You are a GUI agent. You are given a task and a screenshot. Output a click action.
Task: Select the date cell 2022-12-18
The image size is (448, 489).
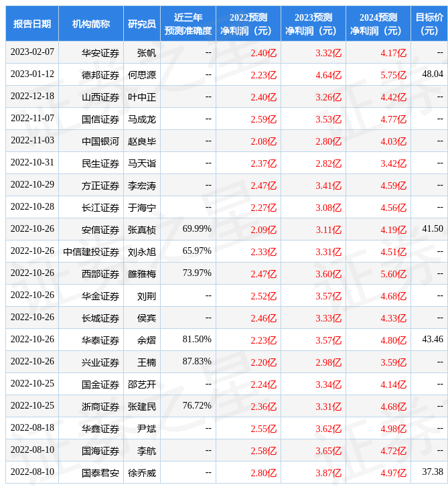pos(32,96)
